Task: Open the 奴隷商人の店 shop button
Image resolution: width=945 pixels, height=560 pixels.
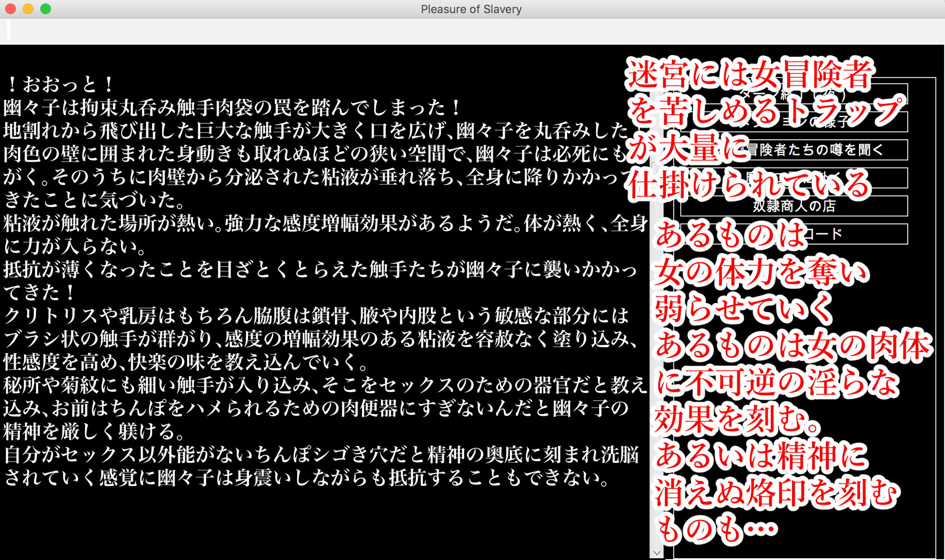Action: coord(794,206)
